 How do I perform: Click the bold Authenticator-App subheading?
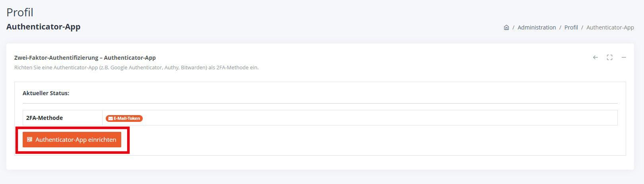coord(43,27)
